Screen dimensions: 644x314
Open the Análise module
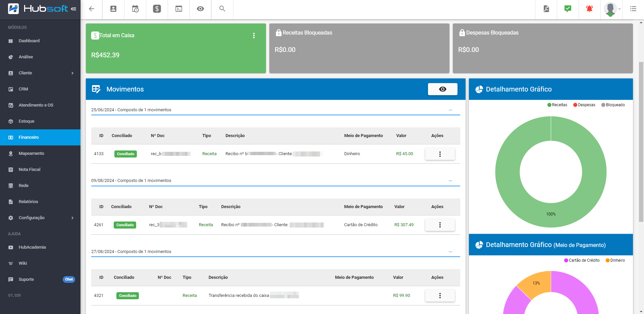coord(40,57)
